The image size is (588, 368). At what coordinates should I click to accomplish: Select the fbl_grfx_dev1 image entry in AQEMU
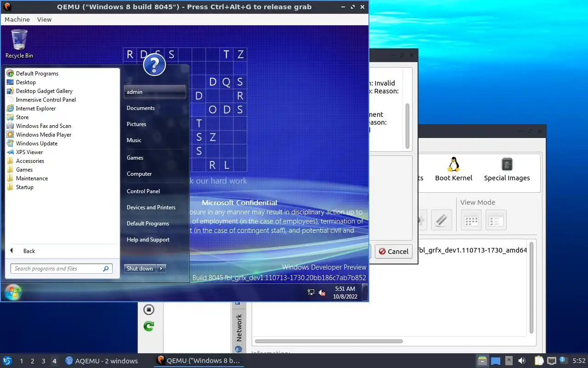(472, 251)
